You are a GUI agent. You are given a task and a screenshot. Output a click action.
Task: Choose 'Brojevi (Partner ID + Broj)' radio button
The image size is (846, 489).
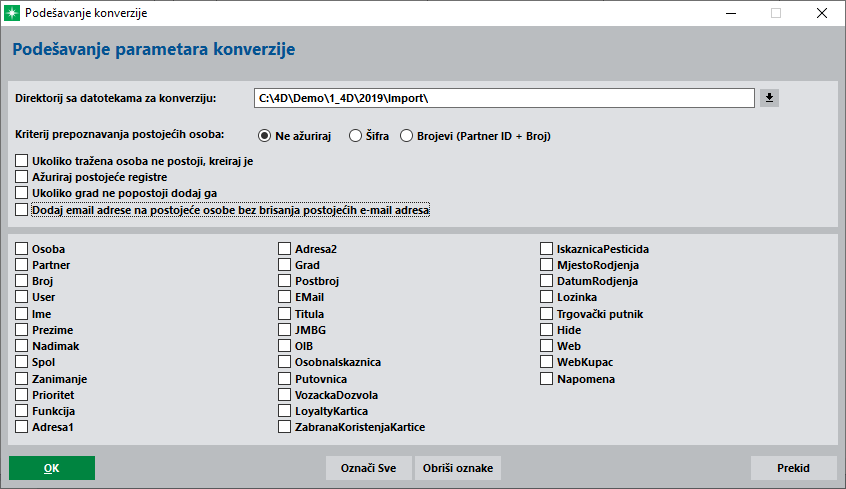(x=407, y=135)
